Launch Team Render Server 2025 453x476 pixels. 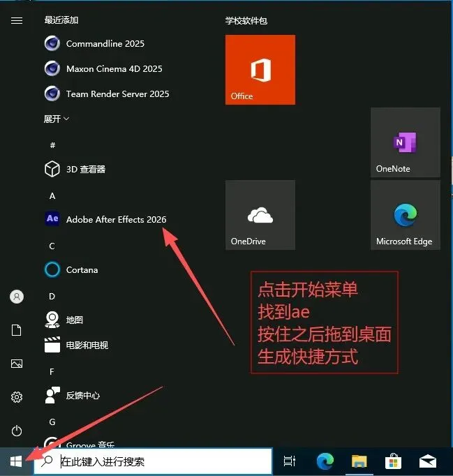click(107, 94)
